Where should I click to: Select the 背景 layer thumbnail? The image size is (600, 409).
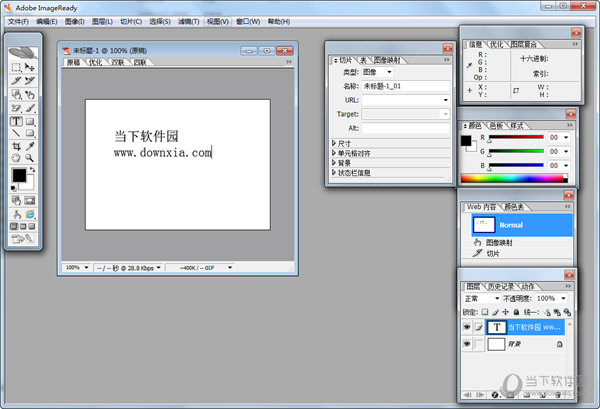496,344
